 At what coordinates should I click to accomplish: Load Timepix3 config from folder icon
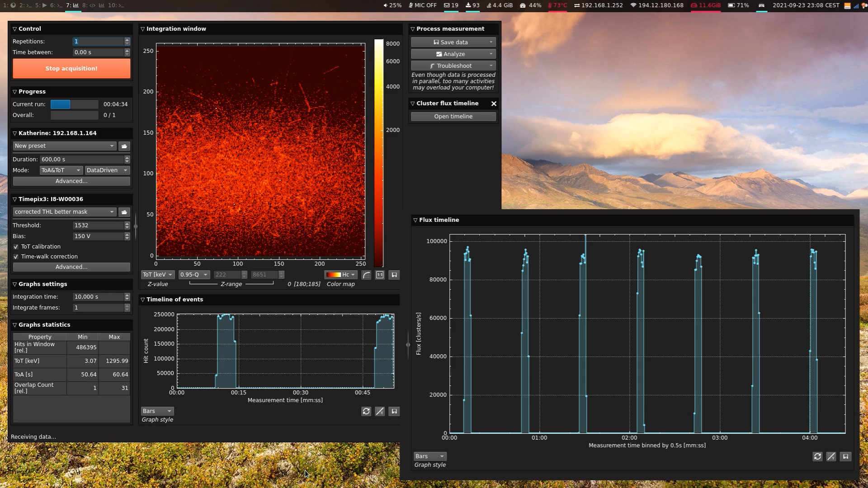pos(124,212)
